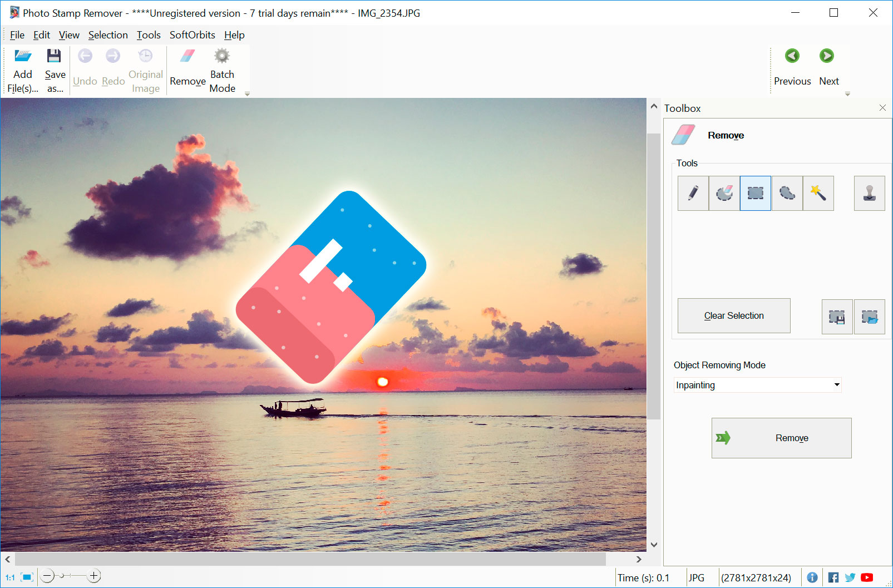Select the Clone Stamp tool
893x588 pixels.
(x=869, y=193)
